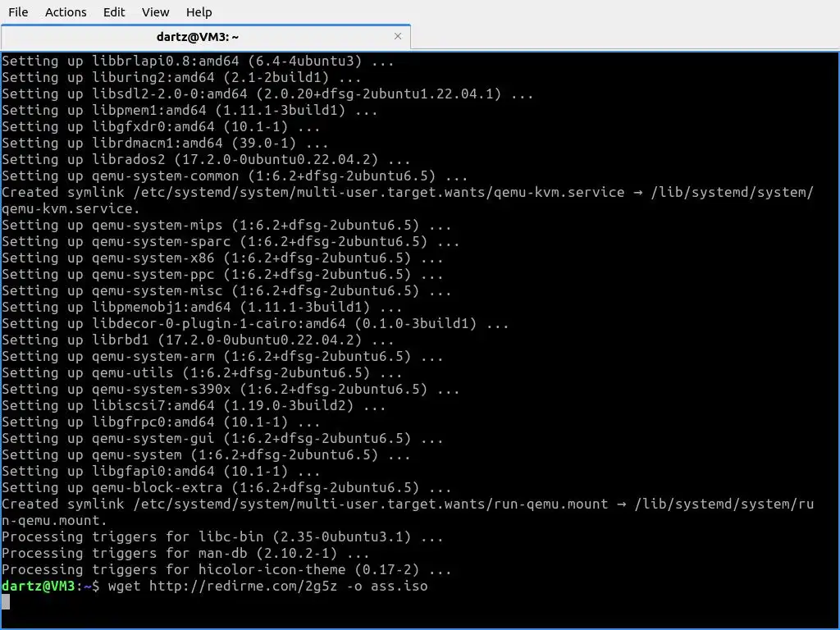Click the line Setting up librdmacm1:amd64
Screen dimensions: 840x630
(165, 143)
